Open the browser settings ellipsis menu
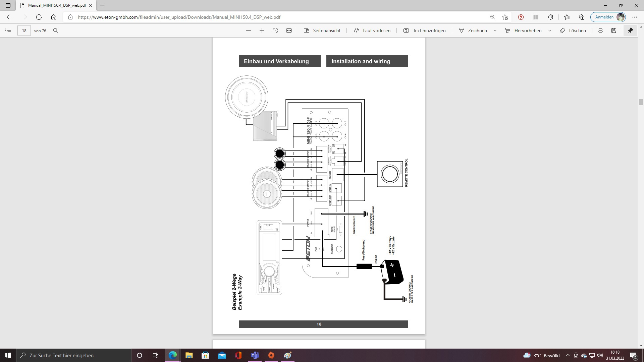 point(635,17)
